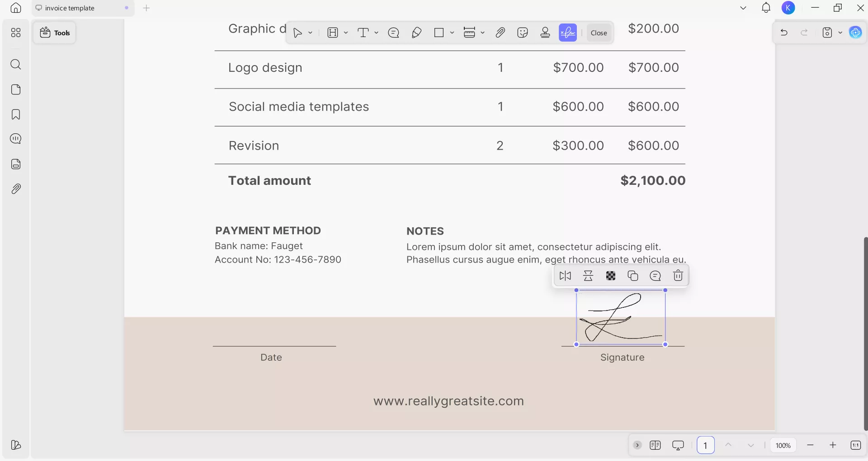The image size is (868, 461).
Task: Expand the Text tool options chevron
Action: point(377,33)
